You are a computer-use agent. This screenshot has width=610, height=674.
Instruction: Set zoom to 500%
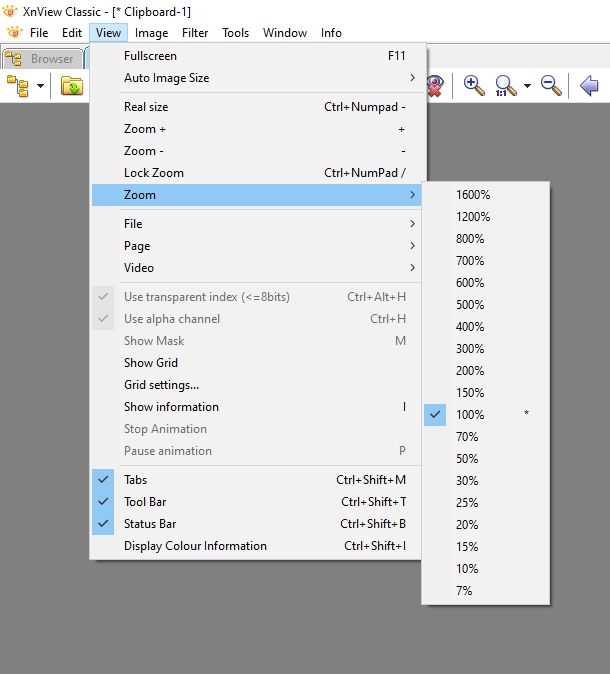[x=486, y=305]
